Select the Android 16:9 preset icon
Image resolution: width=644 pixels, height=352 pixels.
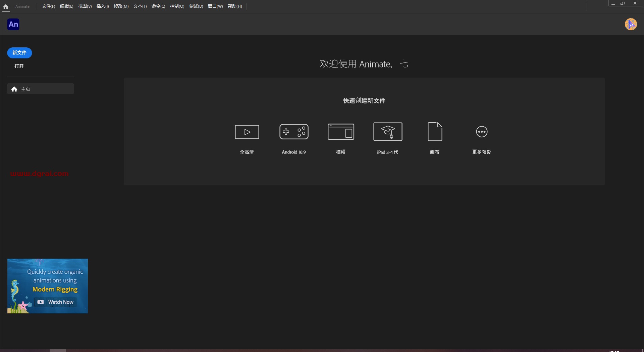pos(293,132)
